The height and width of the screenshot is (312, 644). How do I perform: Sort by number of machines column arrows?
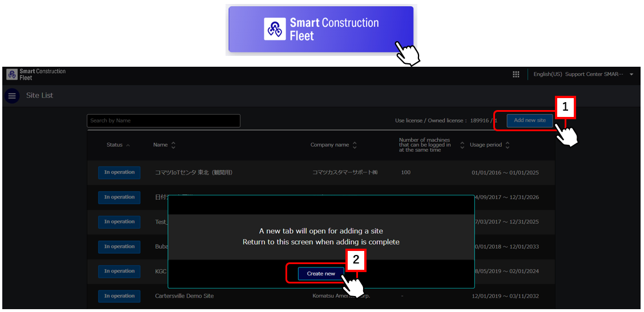point(462,145)
